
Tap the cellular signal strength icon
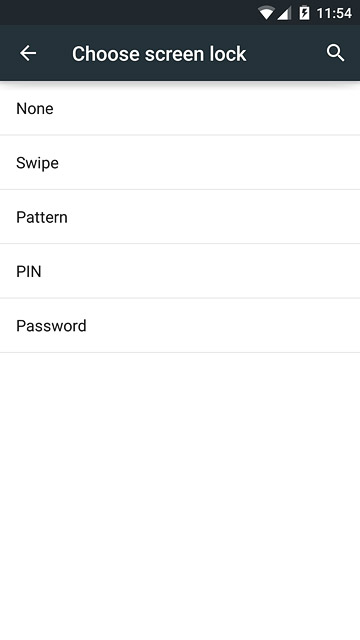point(284,13)
